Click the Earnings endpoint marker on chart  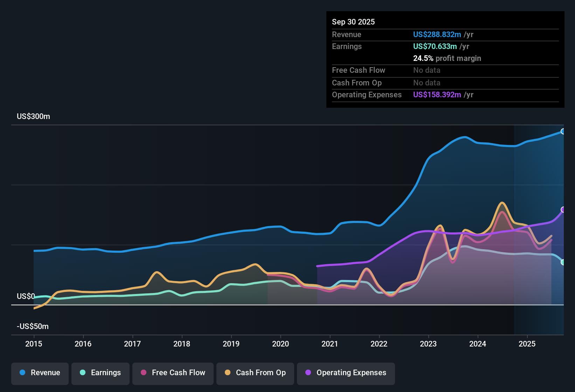point(563,262)
